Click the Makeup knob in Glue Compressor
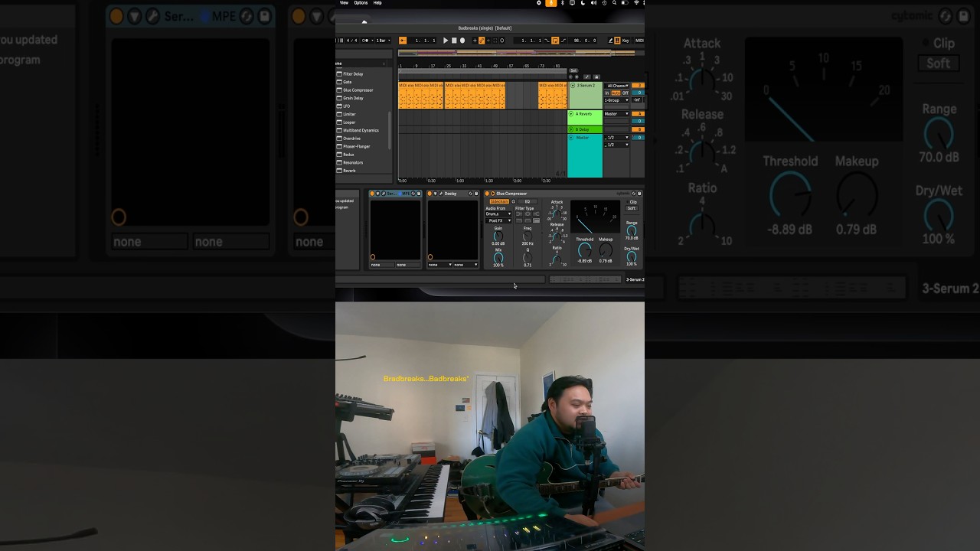Image resolution: width=980 pixels, height=551 pixels. click(x=606, y=249)
